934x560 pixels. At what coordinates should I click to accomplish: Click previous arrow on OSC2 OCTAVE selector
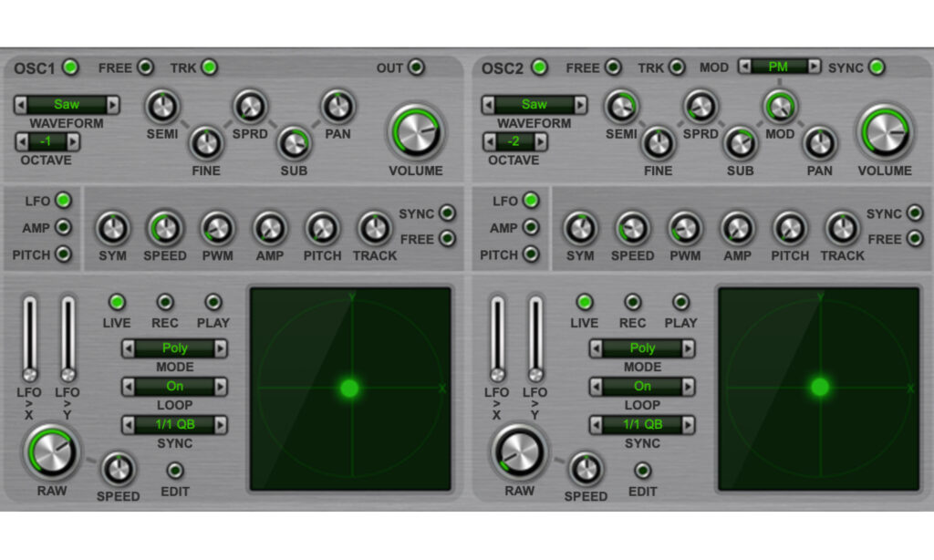pos(490,141)
